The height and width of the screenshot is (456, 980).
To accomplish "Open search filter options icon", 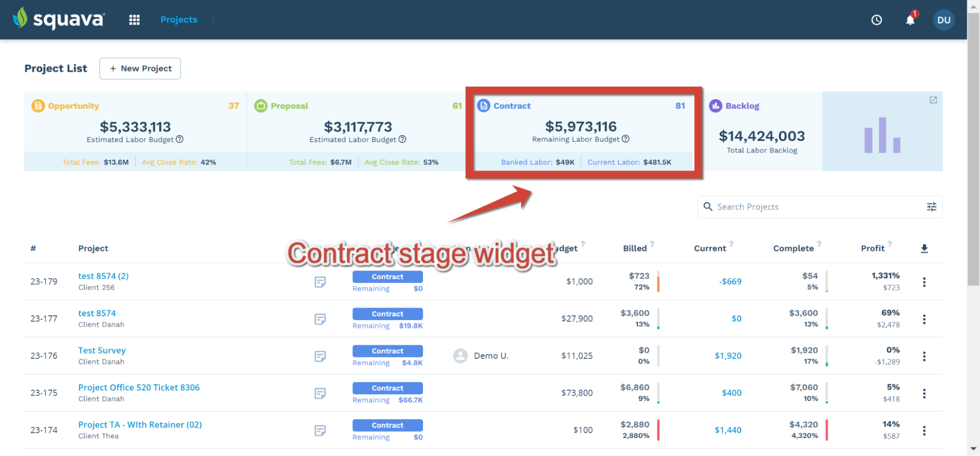I will click(x=931, y=207).
